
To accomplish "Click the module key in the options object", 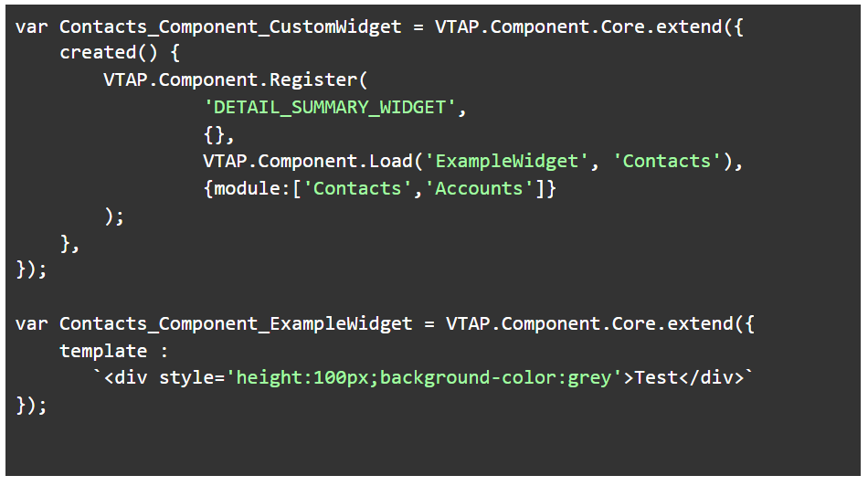I will (241, 189).
